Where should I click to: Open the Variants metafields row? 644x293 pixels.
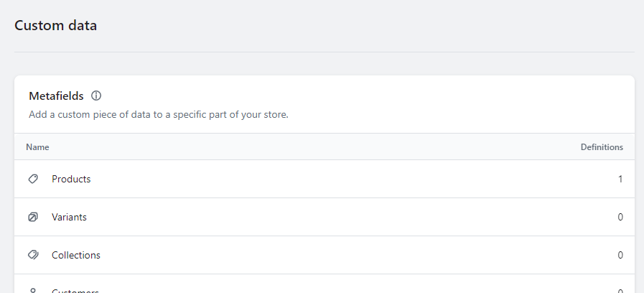click(69, 217)
